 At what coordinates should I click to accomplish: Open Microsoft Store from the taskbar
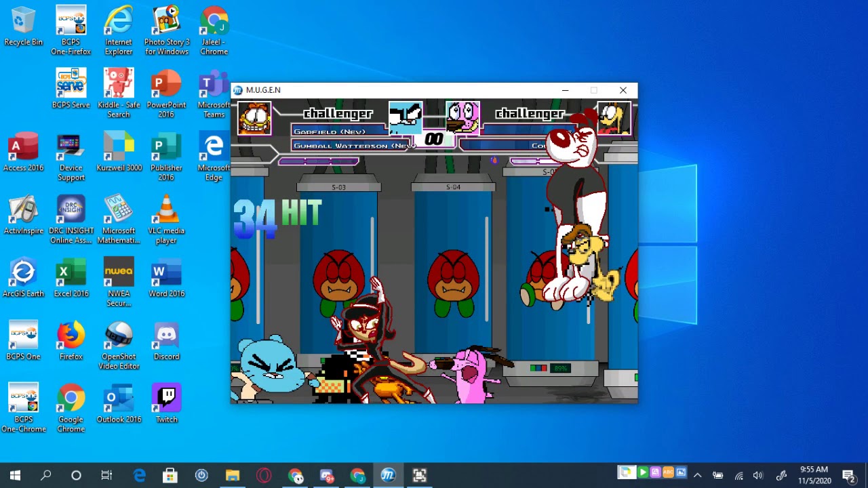tap(170, 475)
